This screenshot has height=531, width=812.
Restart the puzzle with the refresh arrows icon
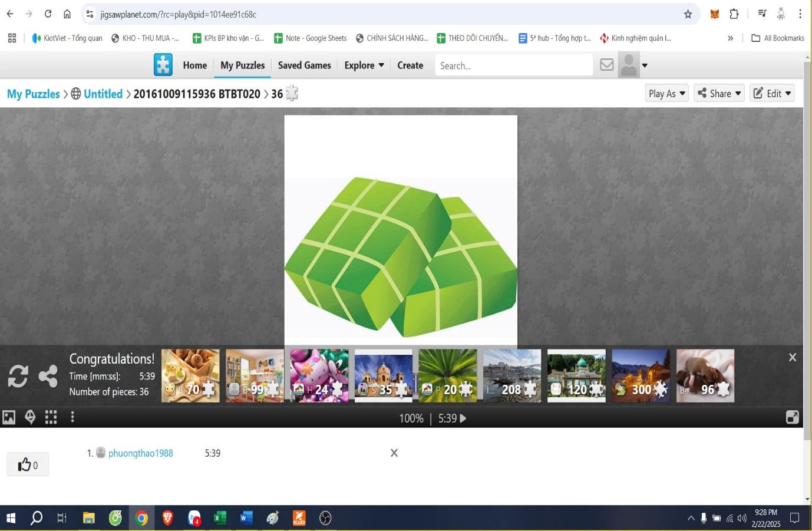click(x=18, y=376)
